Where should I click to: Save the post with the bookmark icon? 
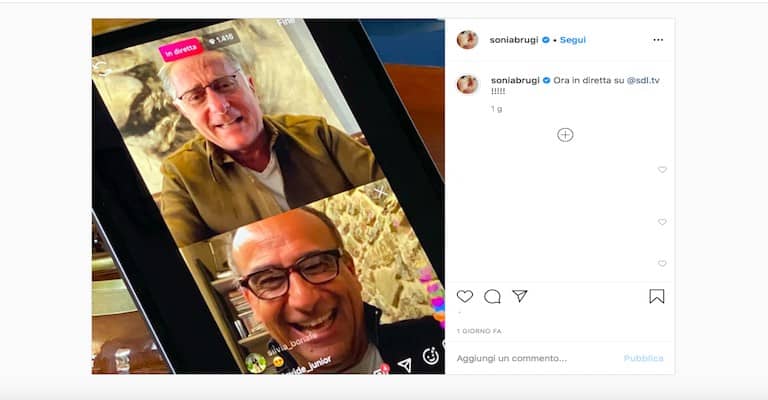coord(656,296)
